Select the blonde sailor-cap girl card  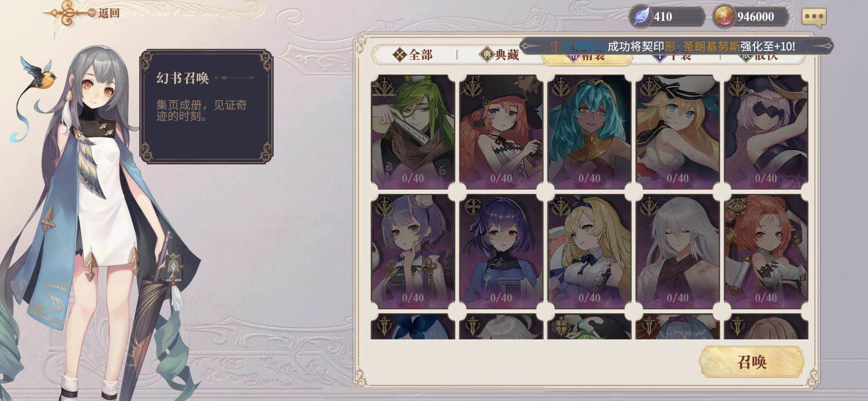678,131
